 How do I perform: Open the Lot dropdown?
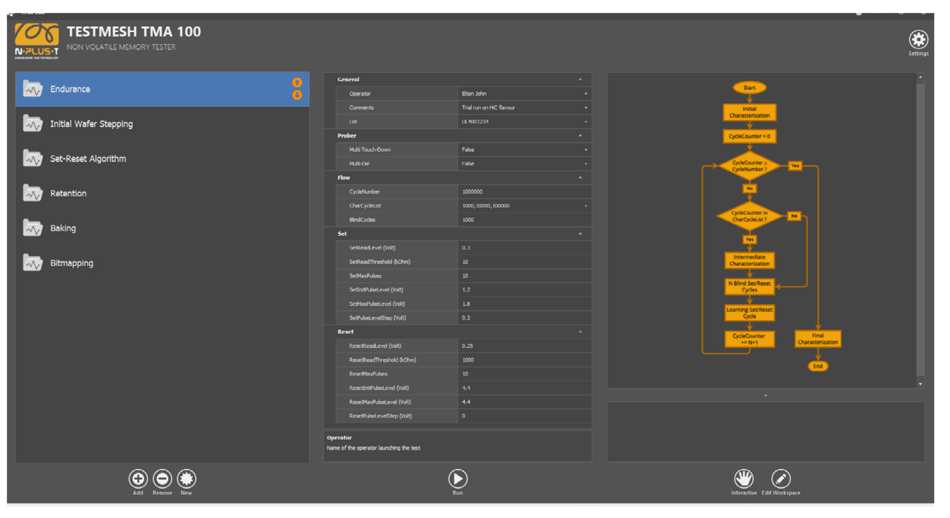pyautogui.click(x=585, y=122)
